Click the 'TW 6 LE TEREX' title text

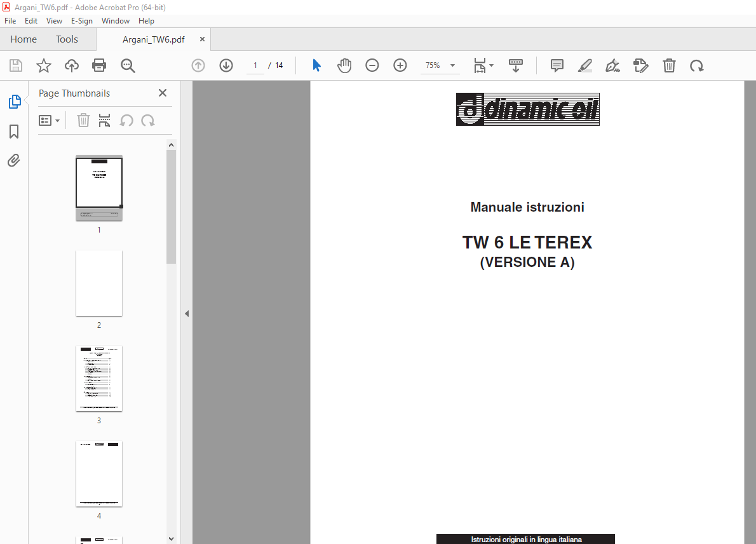tap(527, 242)
